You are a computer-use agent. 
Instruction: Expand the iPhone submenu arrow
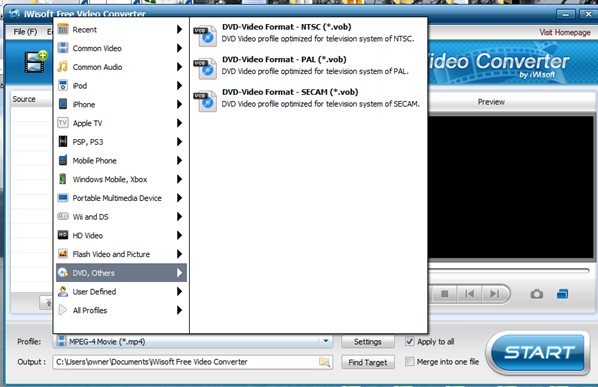point(179,104)
